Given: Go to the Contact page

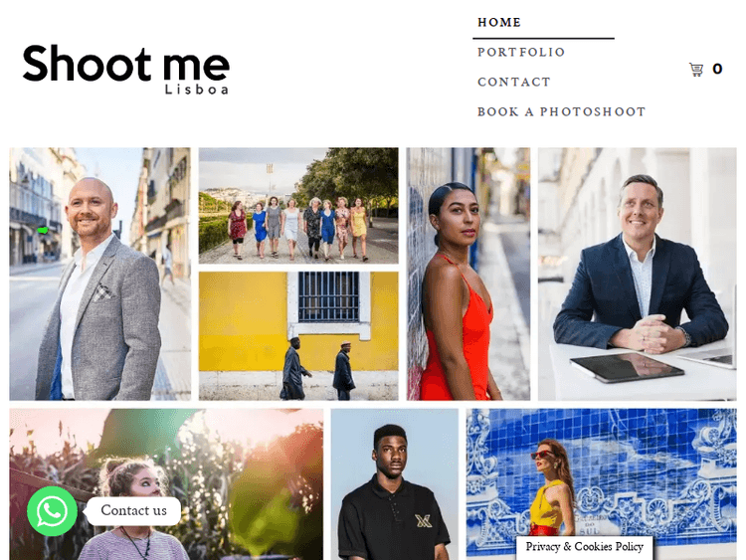Looking at the screenshot, I should pyautogui.click(x=514, y=82).
